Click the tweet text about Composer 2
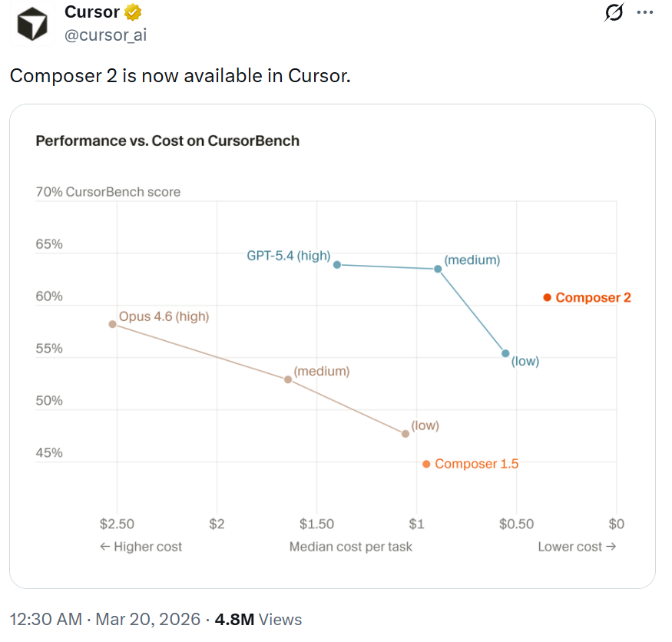The height and width of the screenshot is (642, 672). [180, 76]
